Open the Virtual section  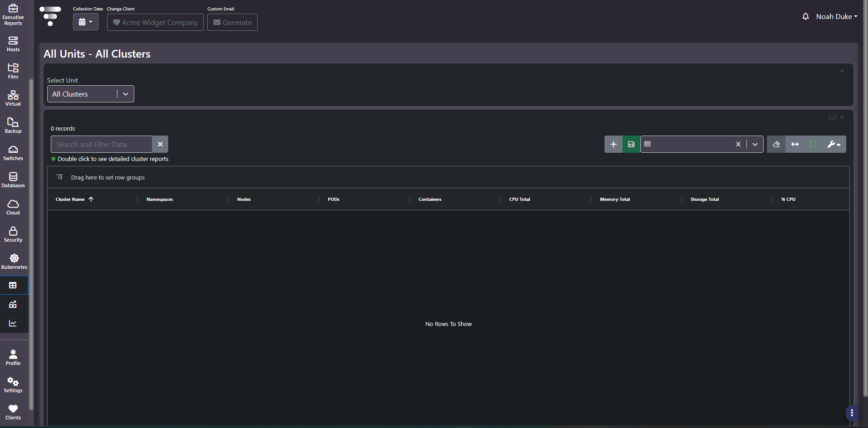13,98
